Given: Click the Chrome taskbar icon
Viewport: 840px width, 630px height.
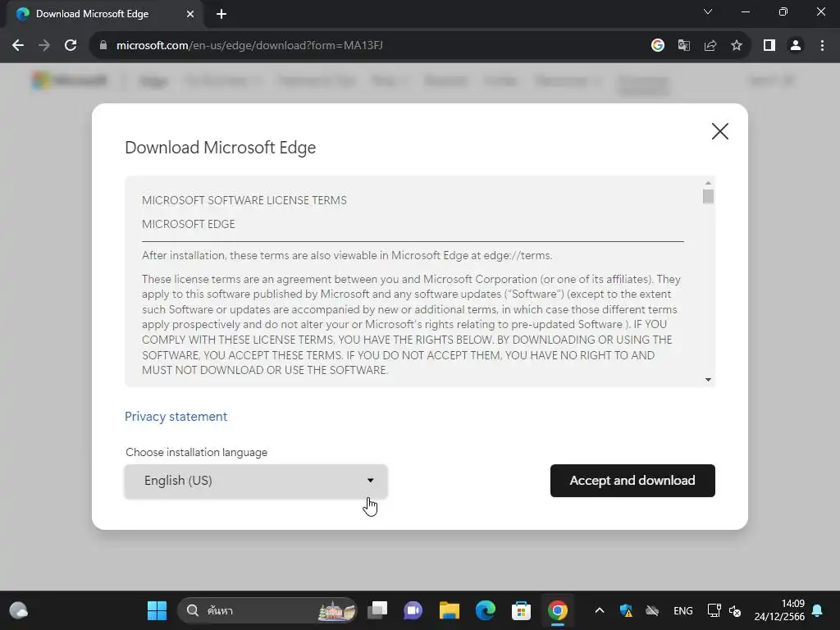Looking at the screenshot, I should [558, 610].
